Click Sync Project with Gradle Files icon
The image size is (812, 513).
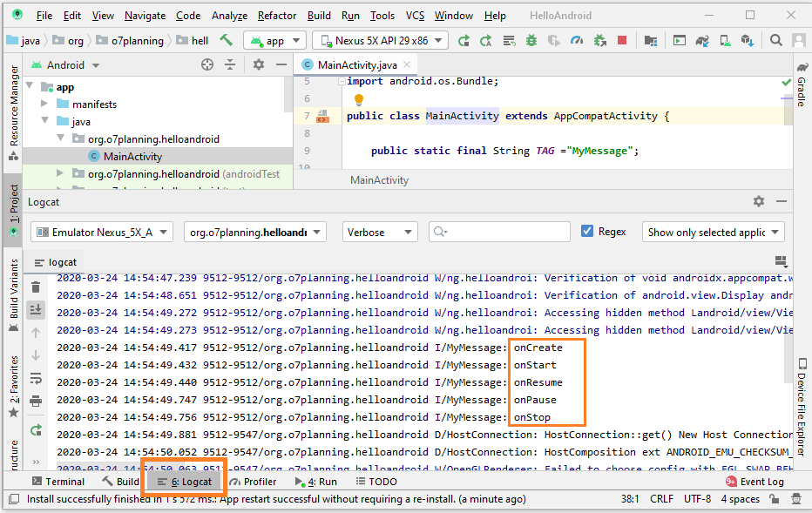pos(702,40)
